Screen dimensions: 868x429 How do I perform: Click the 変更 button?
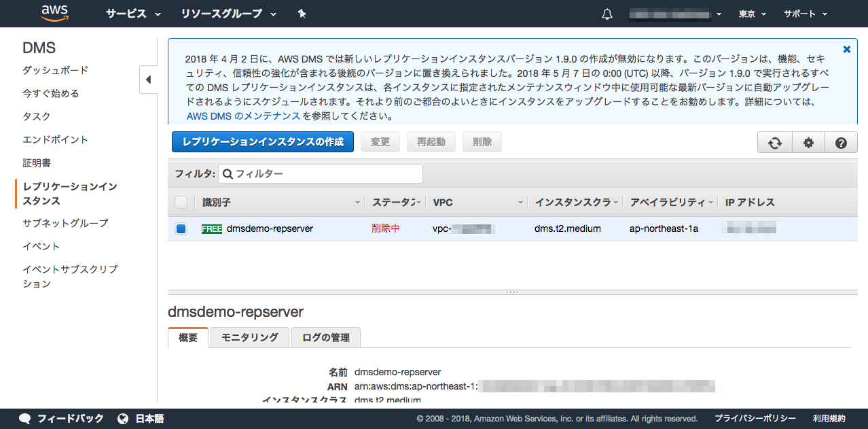[x=380, y=142]
